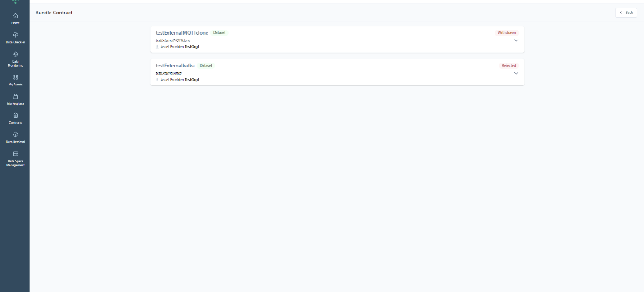Select TestOrg1 provider in testExternalMQTTclone card
Screen dimensions: 644x292
[192, 47]
